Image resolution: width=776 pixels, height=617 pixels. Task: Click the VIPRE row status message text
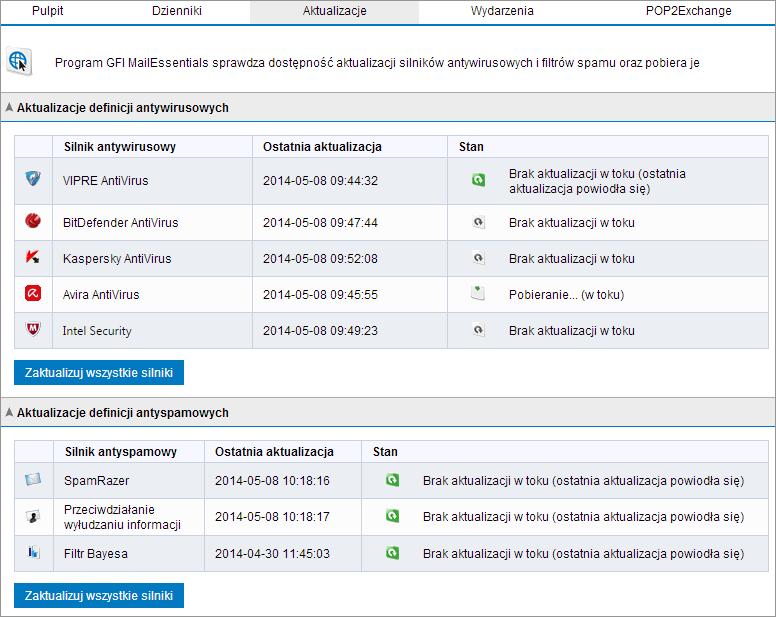point(597,181)
